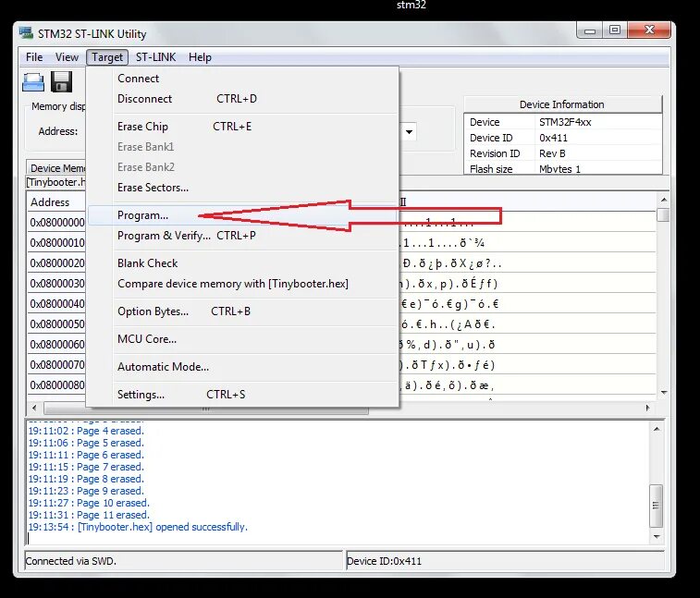Open the View menu
The image size is (700, 598).
(x=67, y=57)
